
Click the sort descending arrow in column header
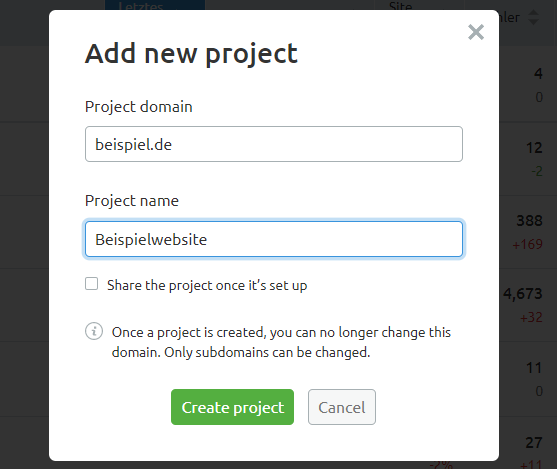pyautogui.click(x=534, y=22)
